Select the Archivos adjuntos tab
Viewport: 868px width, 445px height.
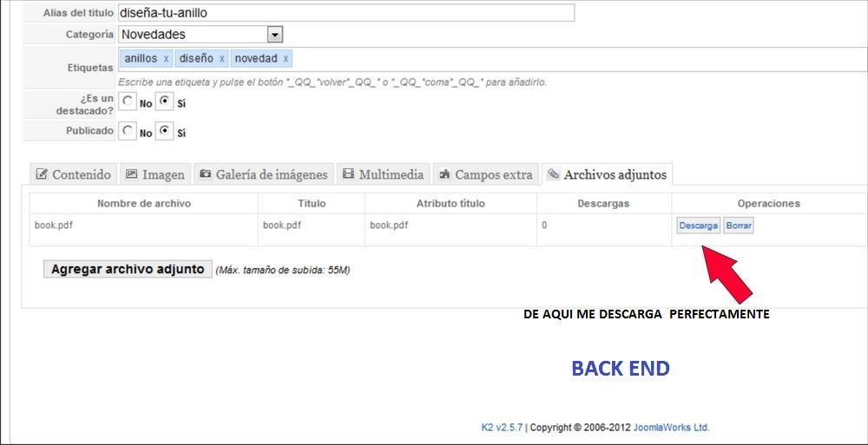(x=608, y=174)
